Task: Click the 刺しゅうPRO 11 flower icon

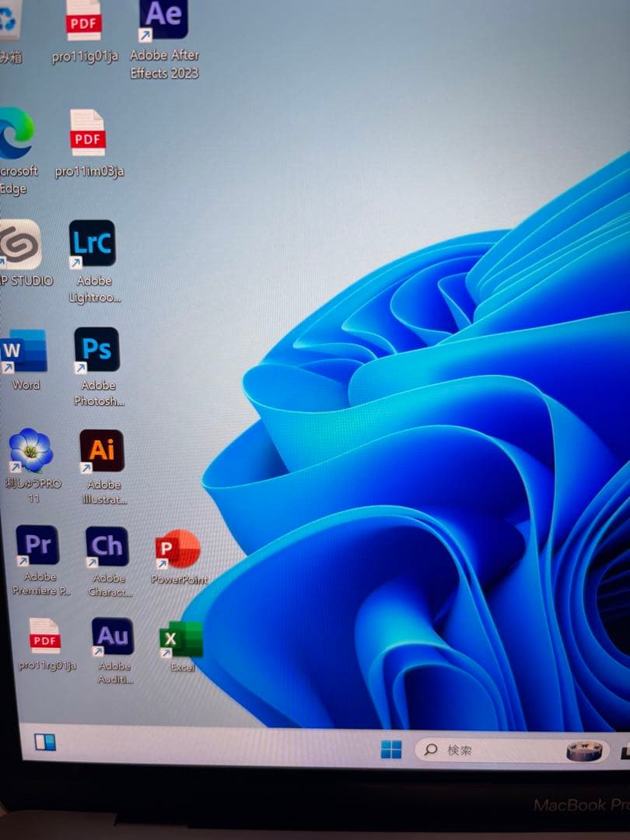Action: coord(31,451)
